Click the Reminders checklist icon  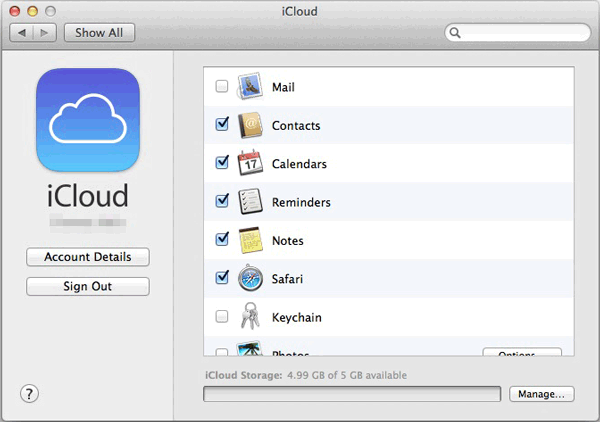pyautogui.click(x=250, y=201)
